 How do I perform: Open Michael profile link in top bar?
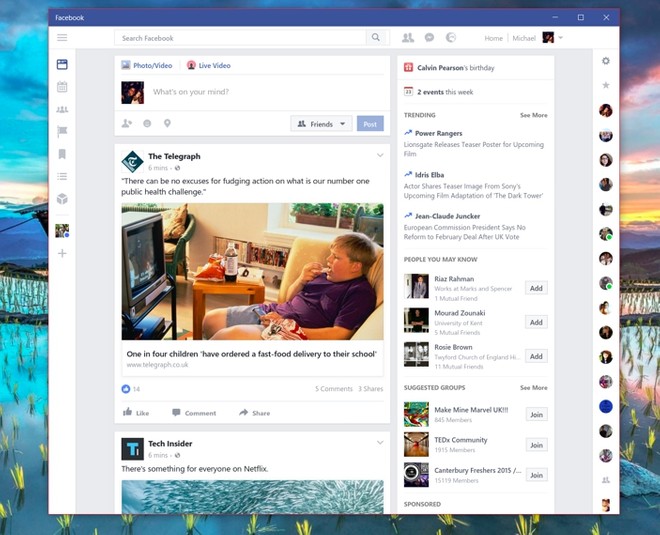click(524, 38)
